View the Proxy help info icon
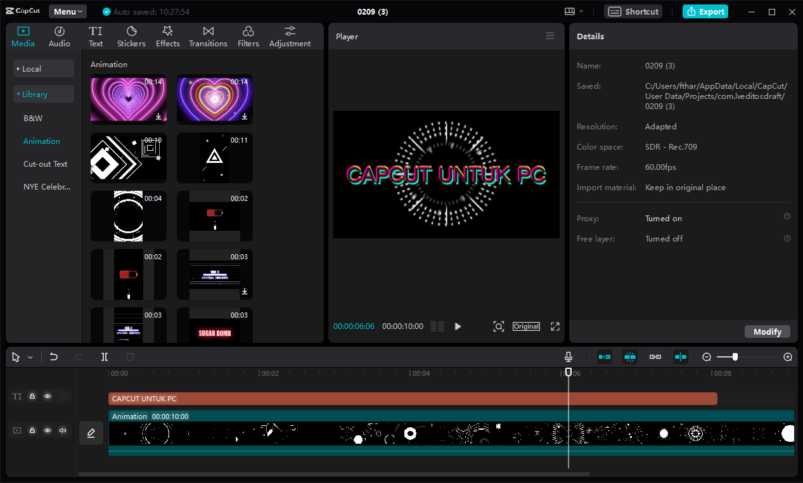Viewport: 803px width, 483px height. pyautogui.click(x=787, y=217)
